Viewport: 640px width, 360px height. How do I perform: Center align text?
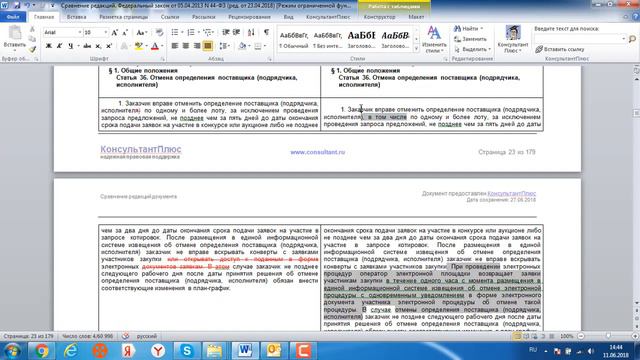tap(186, 46)
